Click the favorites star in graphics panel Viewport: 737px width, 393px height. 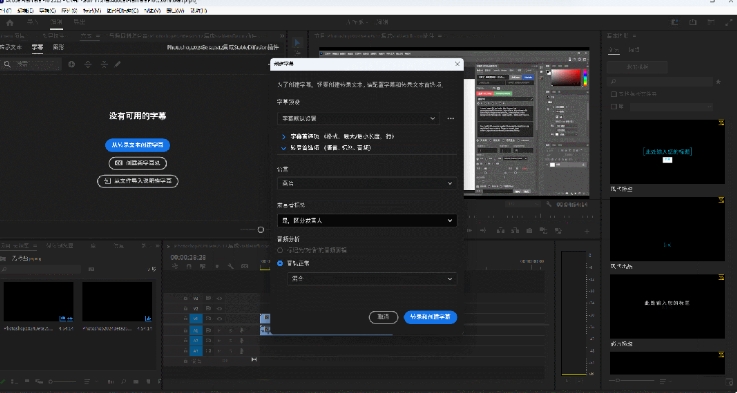point(718,82)
